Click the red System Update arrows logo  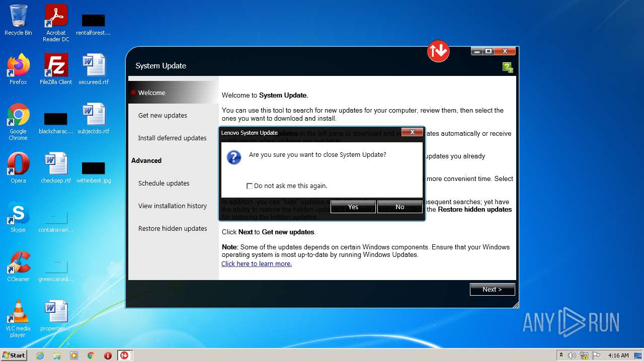point(438,51)
